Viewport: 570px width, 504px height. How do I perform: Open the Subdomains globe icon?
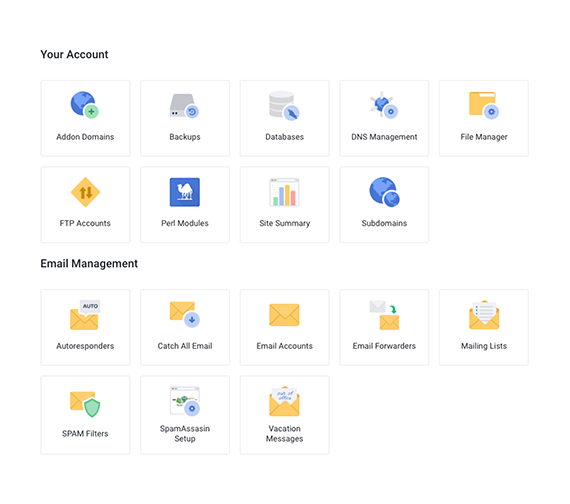[384, 192]
